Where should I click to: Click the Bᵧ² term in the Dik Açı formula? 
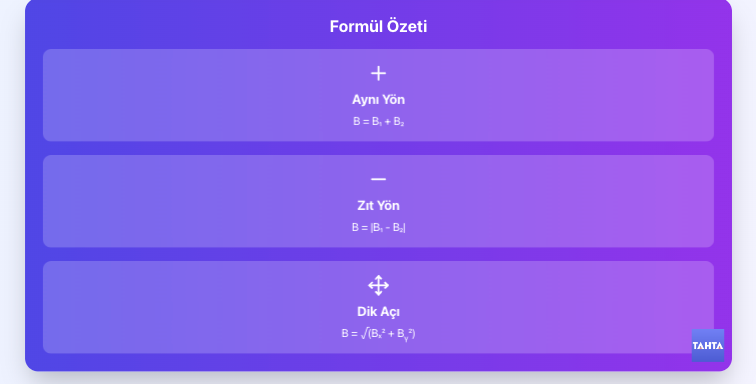(x=405, y=334)
